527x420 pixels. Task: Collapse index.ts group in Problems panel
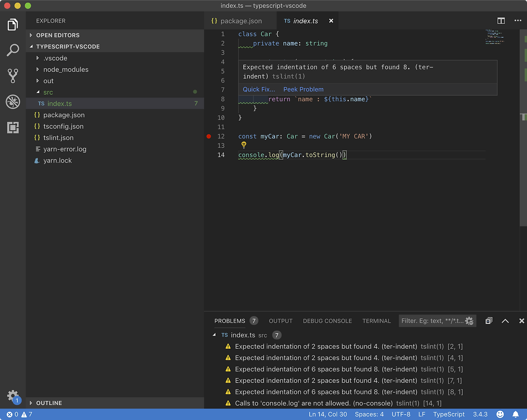[214, 335]
